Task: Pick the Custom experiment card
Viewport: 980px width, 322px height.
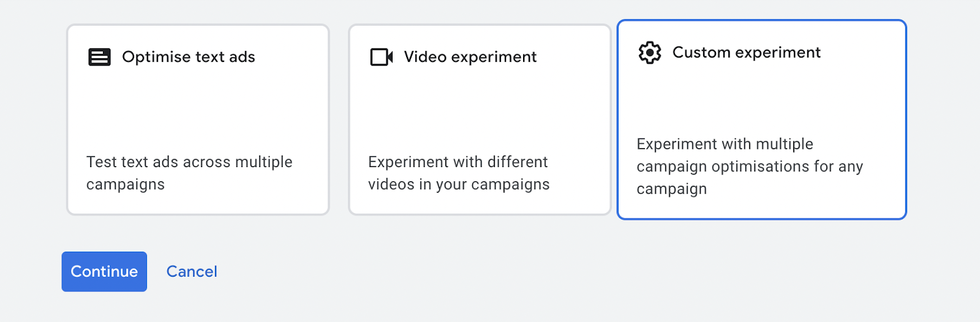Action: pos(761,119)
